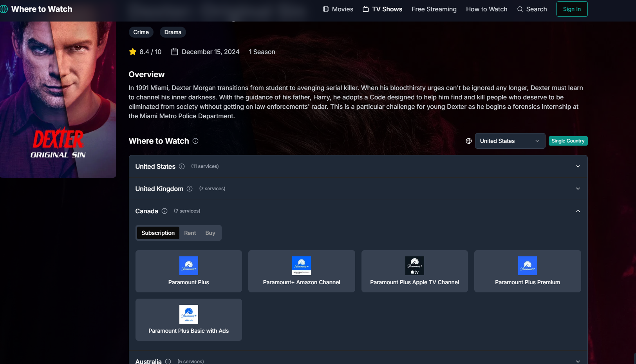Open info icon beside United States row
The height and width of the screenshot is (364, 636).
point(182,166)
